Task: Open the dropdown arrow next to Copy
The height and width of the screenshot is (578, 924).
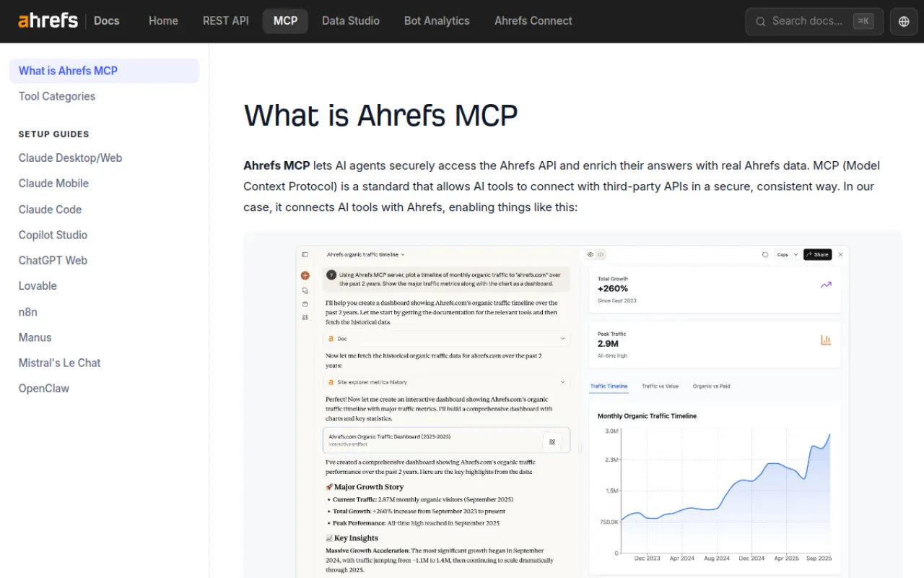Action: coord(796,254)
